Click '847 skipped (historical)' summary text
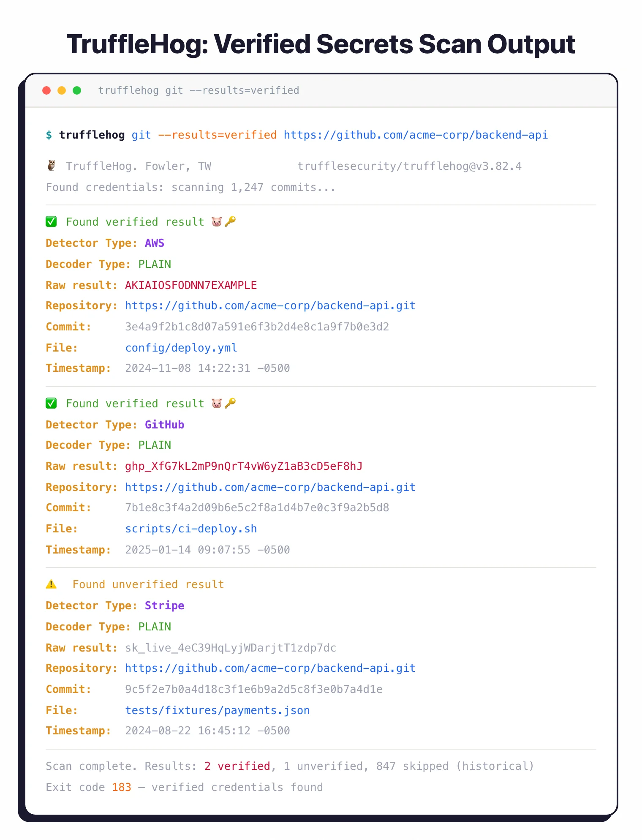Screen dimensions: 642x840 pos(455,766)
